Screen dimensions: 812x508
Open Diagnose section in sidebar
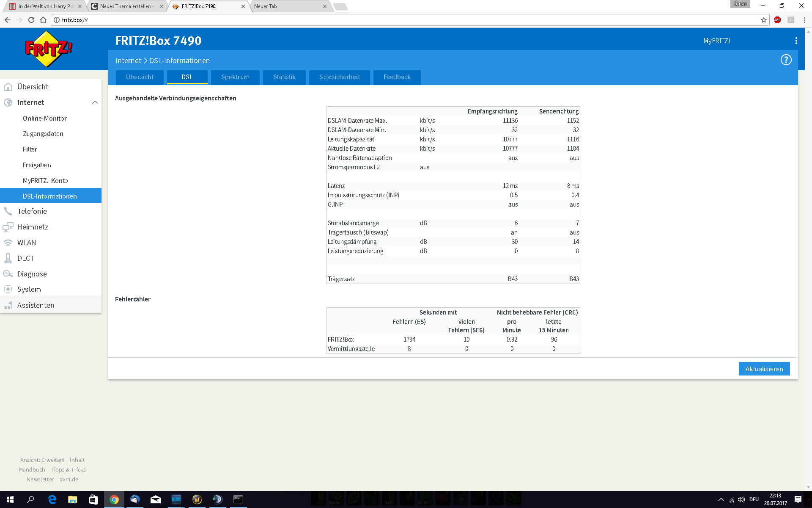click(x=32, y=274)
